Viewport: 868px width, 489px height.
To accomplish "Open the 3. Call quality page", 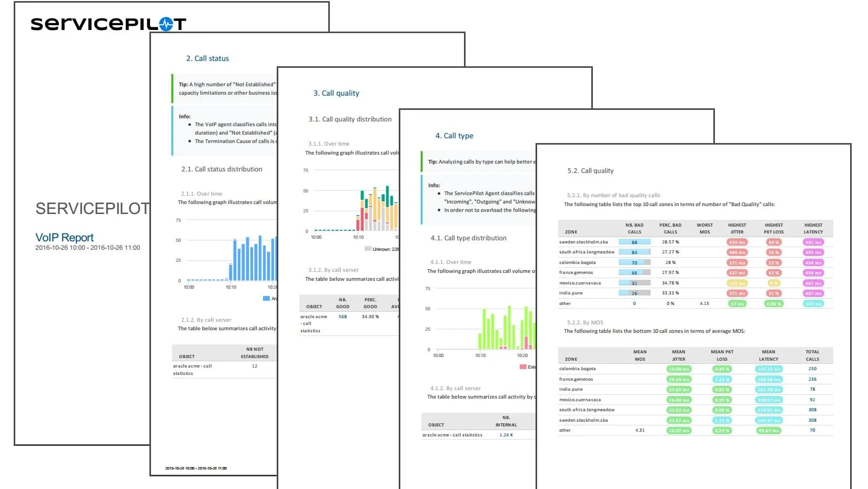I will pyautogui.click(x=337, y=93).
